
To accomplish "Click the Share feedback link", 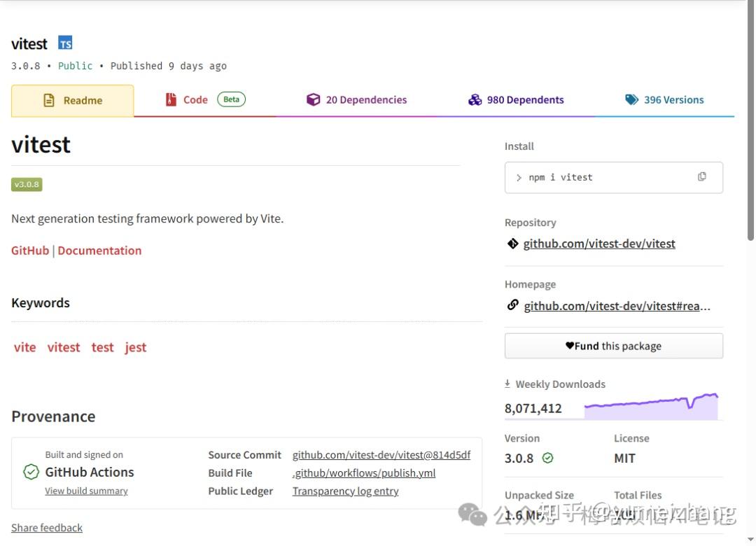I will (47, 528).
